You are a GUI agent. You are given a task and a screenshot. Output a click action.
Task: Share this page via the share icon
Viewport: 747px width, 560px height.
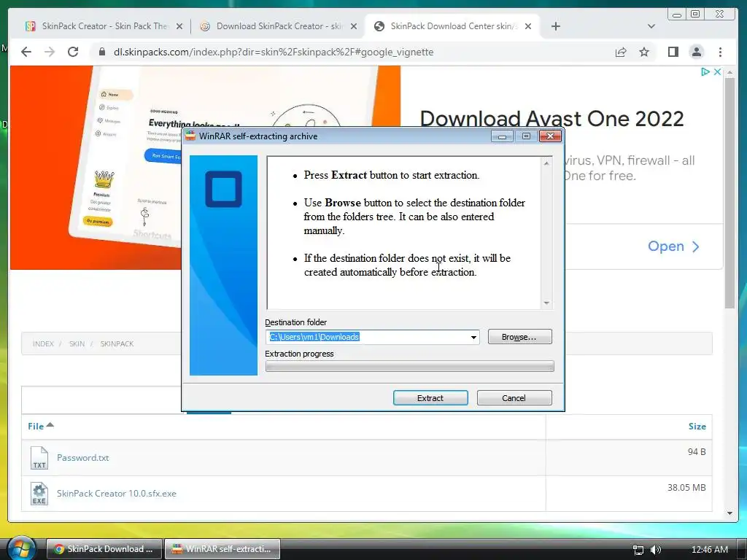tap(620, 52)
